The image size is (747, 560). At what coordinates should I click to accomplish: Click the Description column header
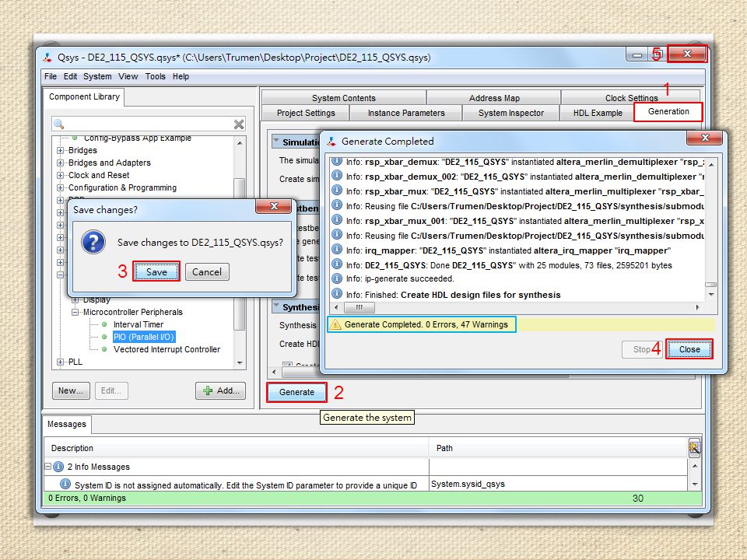237,448
